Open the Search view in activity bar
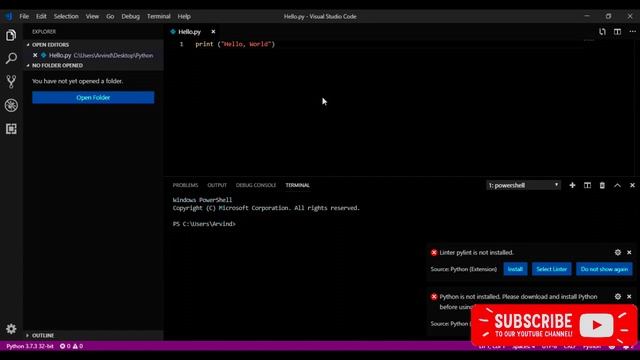This screenshot has width=640, height=360. pos(11,58)
